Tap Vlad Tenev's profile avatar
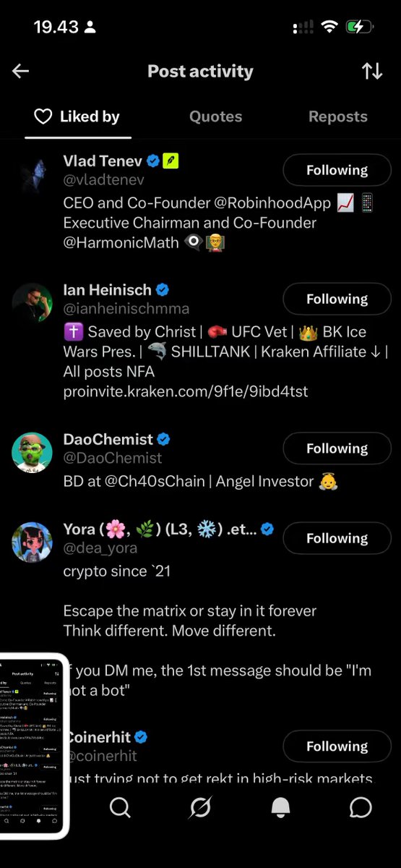This screenshot has height=868, width=401. (32, 174)
